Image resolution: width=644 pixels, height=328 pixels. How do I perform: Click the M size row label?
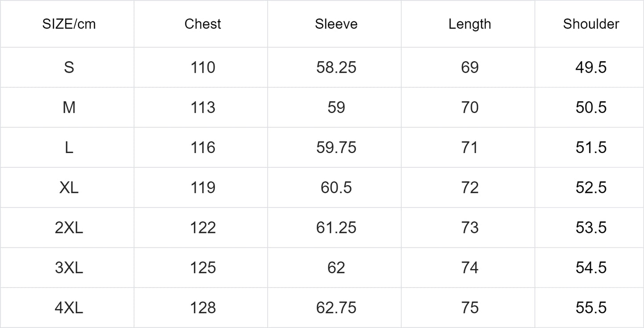coord(69,108)
